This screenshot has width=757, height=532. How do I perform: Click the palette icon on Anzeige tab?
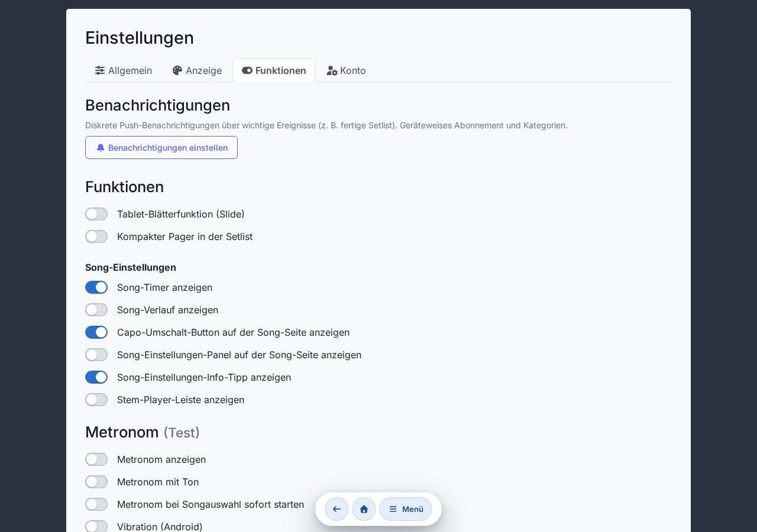pos(177,70)
